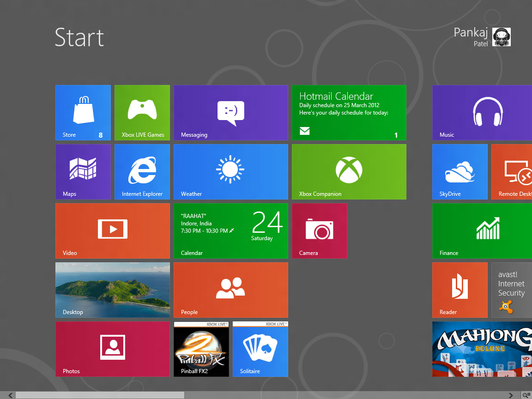Open the Store tile
This screenshot has width=532, height=399.
coord(83,112)
